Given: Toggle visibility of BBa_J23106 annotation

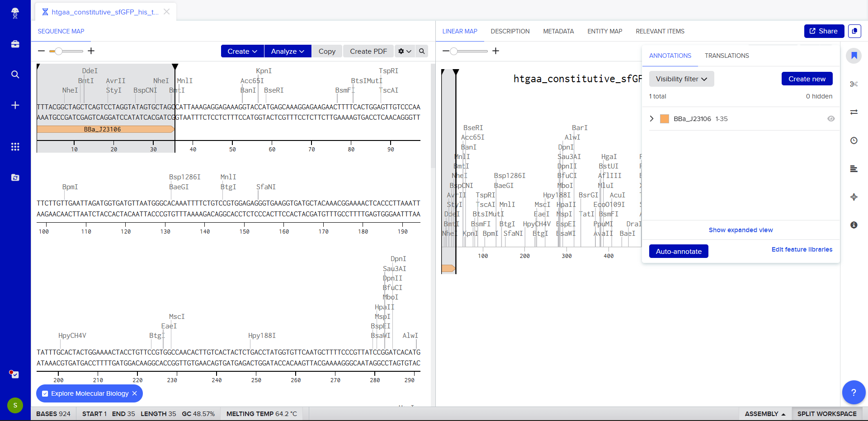Looking at the screenshot, I should click(x=831, y=119).
